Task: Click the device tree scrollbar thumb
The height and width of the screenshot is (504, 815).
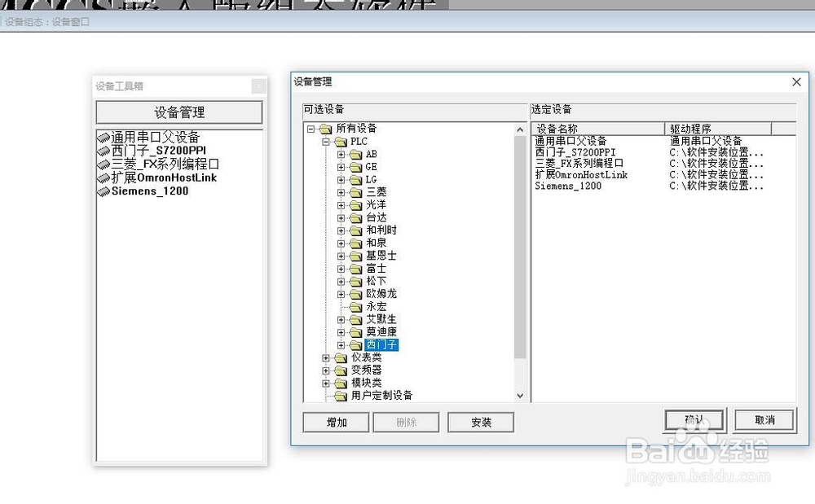Action: point(520,247)
